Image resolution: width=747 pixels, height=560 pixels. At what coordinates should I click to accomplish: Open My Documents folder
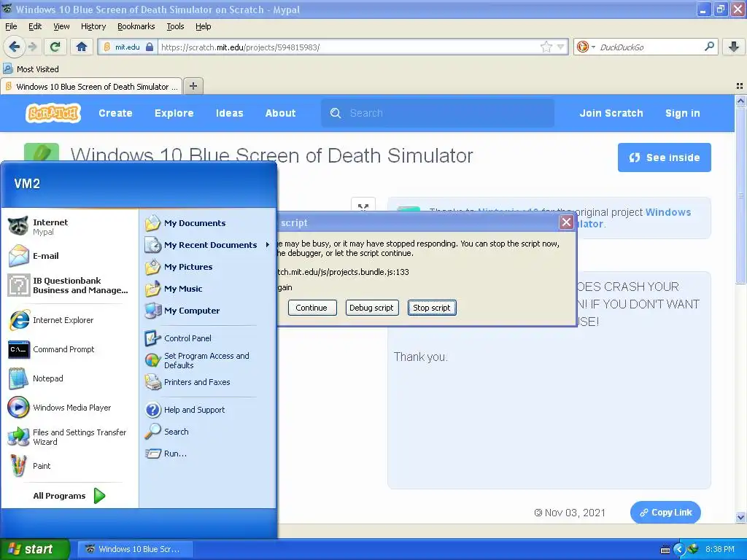click(x=207, y=223)
